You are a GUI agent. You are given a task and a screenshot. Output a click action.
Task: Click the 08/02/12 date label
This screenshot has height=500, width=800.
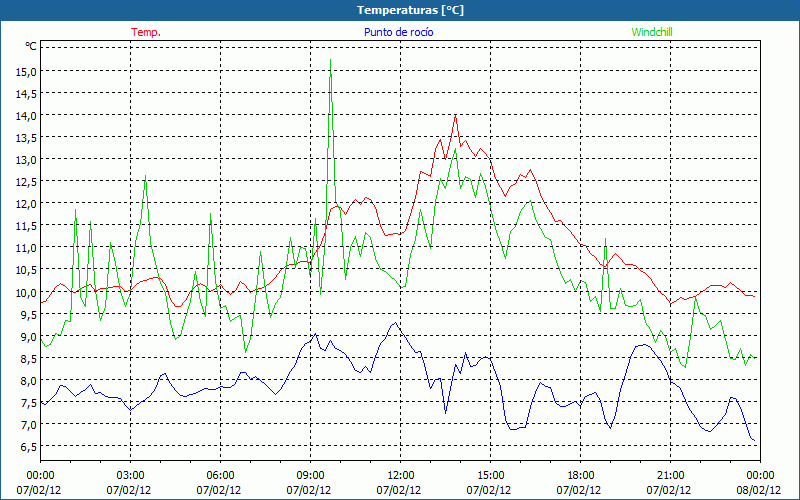[759, 490]
